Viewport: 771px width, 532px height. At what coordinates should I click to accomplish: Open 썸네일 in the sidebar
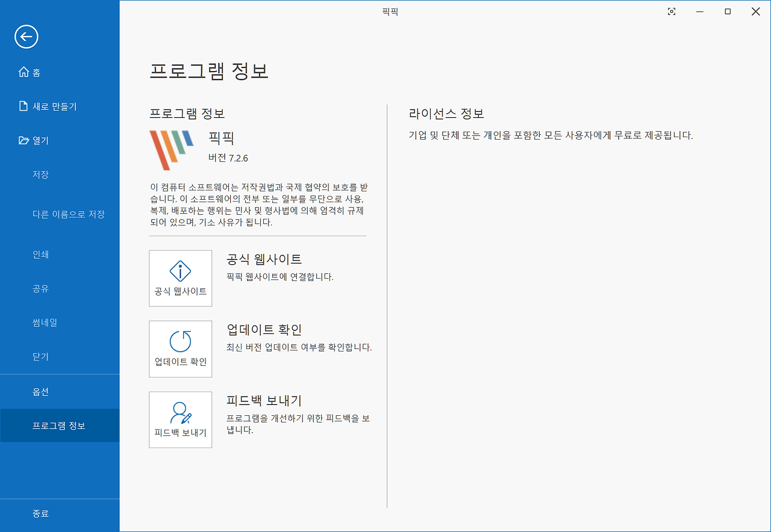[x=60, y=323]
